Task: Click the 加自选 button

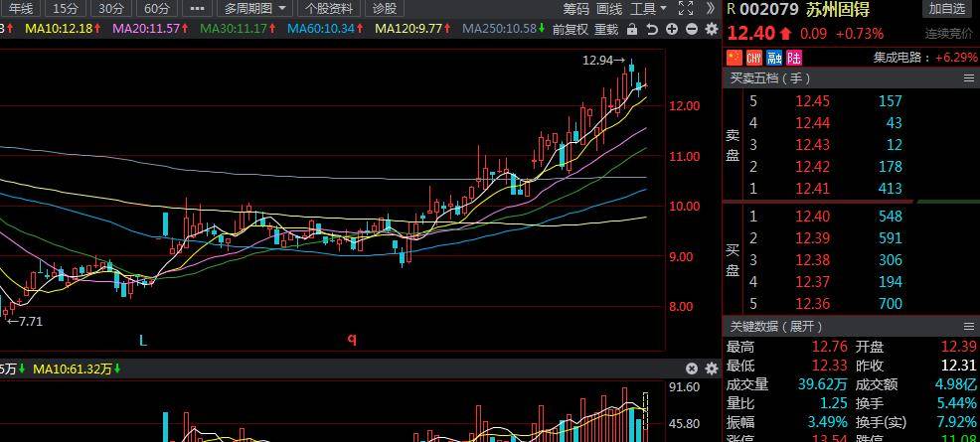Action: tap(946, 9)
